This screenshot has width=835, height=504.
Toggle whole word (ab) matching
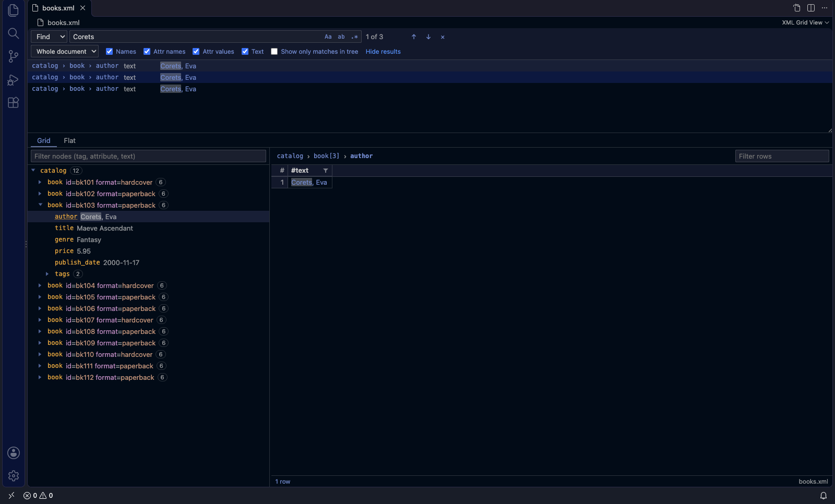pos(341,37)
